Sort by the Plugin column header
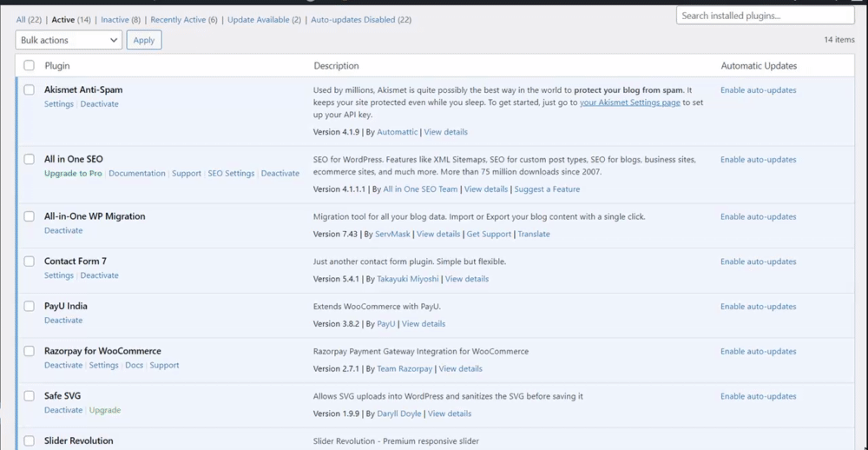 (x=57, y=65)
